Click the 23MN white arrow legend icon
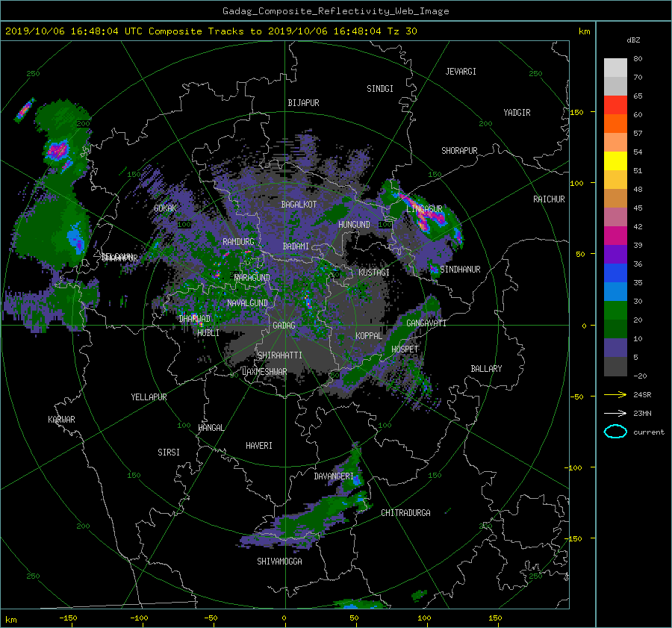The image size is (672, 628). 615,413
